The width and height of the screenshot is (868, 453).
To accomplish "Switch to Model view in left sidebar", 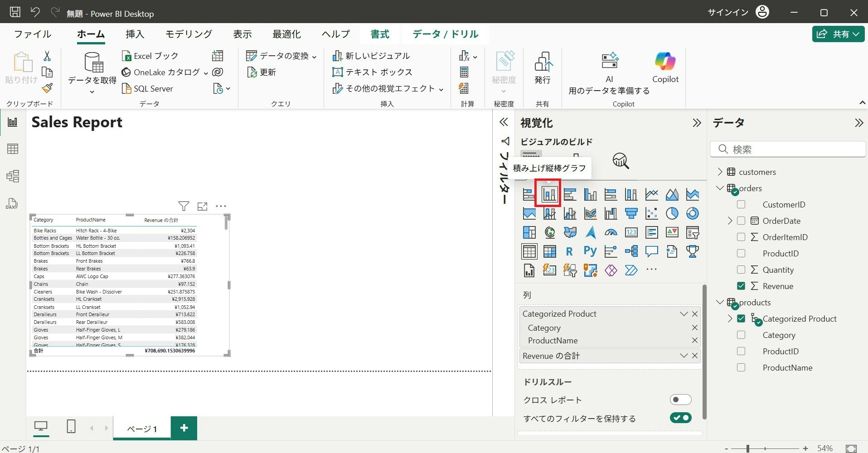I will [x=13, y=176].
